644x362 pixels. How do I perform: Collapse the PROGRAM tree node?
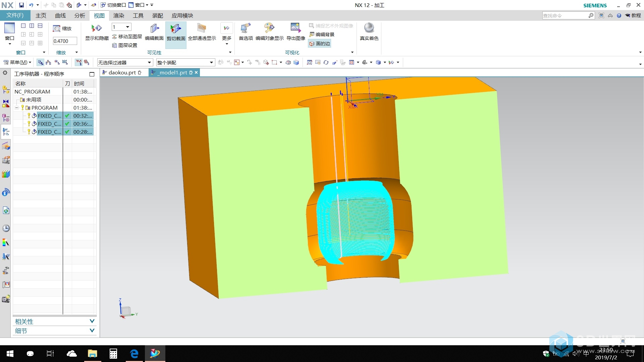pos(16,108)
